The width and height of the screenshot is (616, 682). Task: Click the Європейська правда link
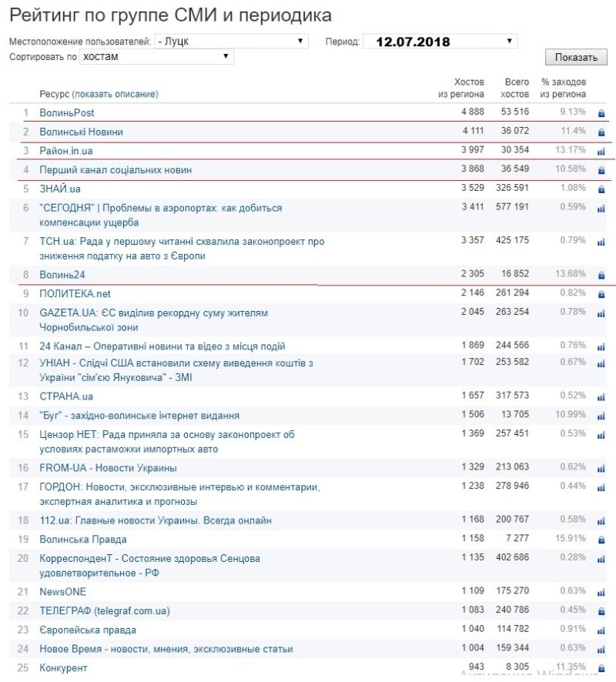click(87, 630)
